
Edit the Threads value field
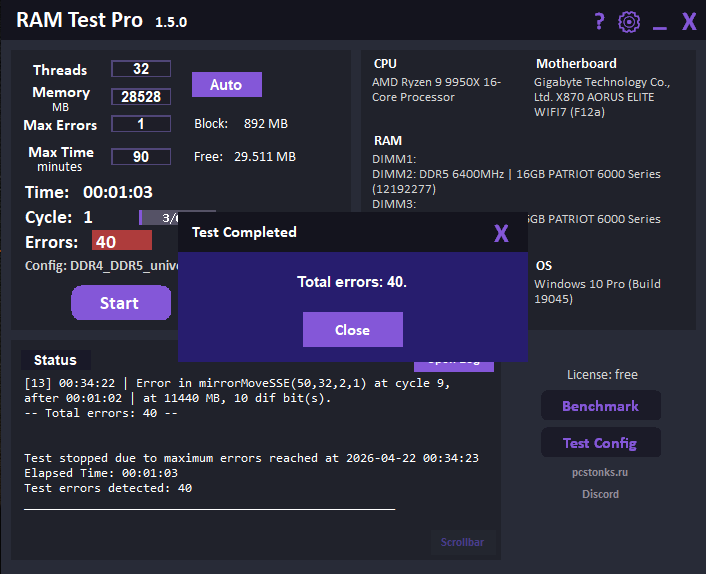(x=141, y=69)
